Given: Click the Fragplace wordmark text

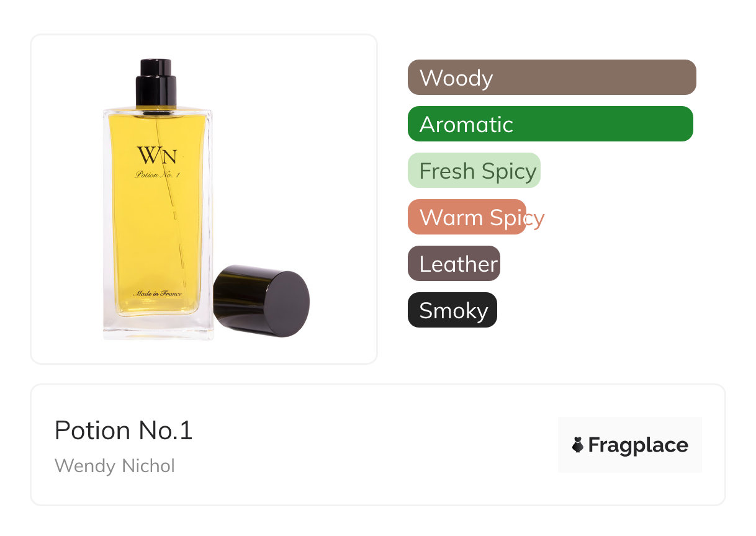Looking at the screenshot, I should coord(638,445).
